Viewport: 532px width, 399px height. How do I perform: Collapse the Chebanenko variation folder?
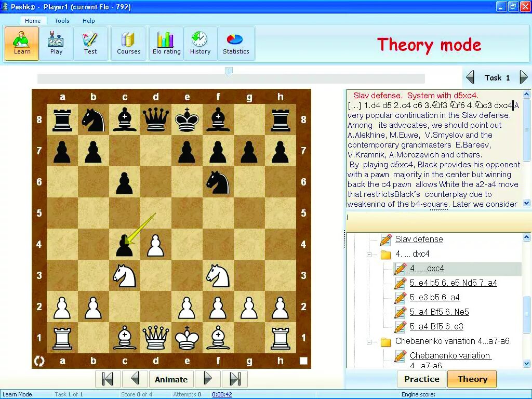tap(369, 342)
